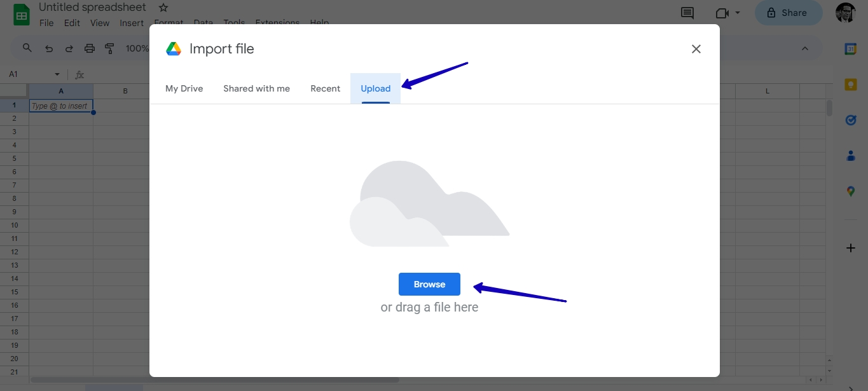This screenshot has height=391, width=868.
Task: Open the My Drive tab
Action: point(184,88)
